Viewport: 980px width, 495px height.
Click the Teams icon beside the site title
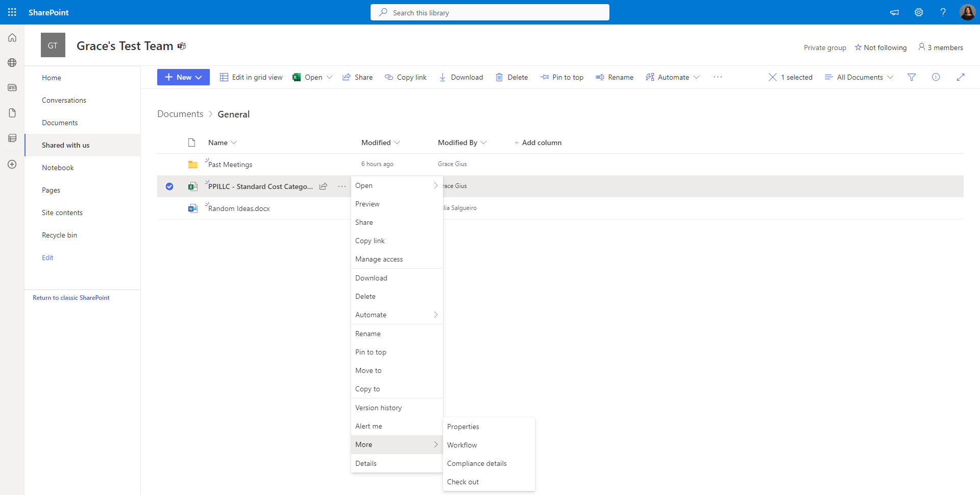pos(182,46)
